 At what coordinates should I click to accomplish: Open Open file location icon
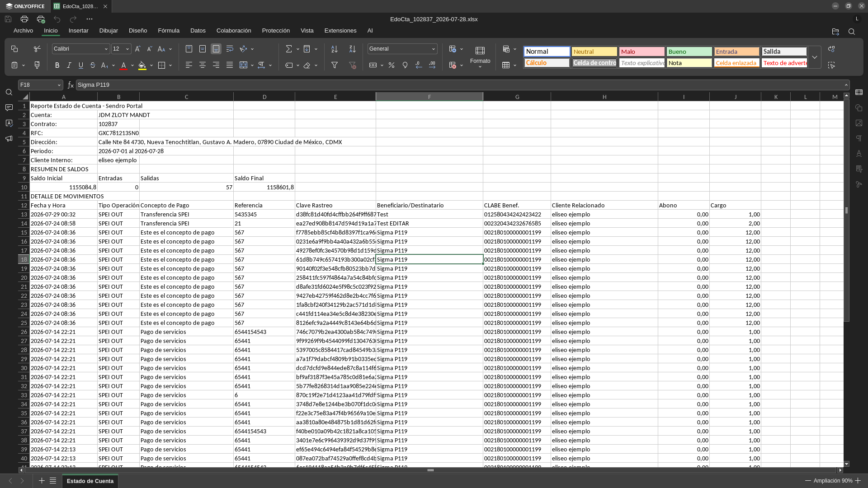(x=835, y=32)
